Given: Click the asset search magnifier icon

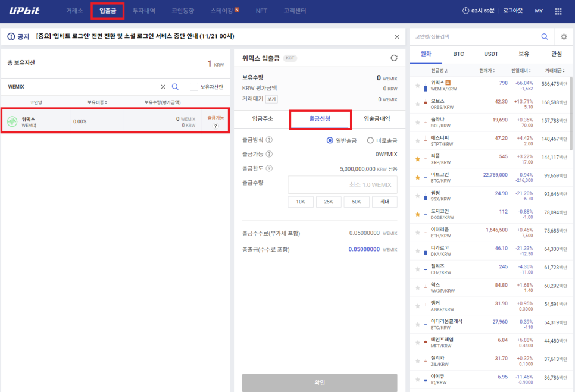Looking at the screenshot, I should (175, 87).
